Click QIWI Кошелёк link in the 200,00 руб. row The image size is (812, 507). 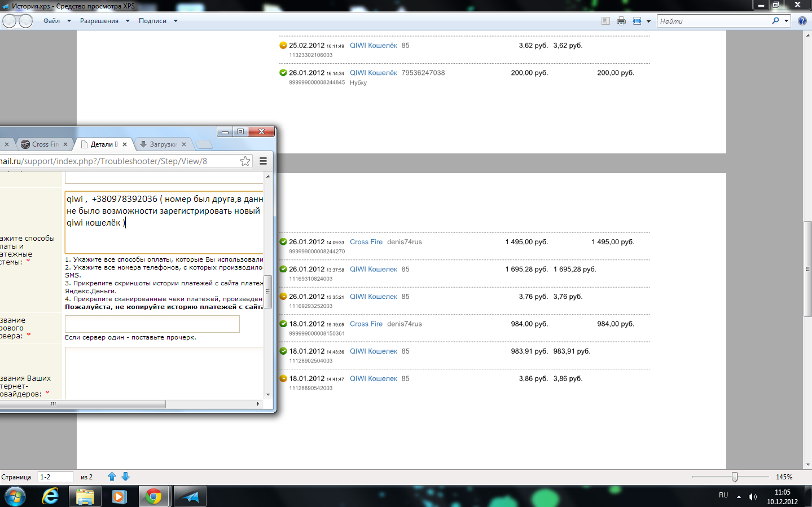374,73
